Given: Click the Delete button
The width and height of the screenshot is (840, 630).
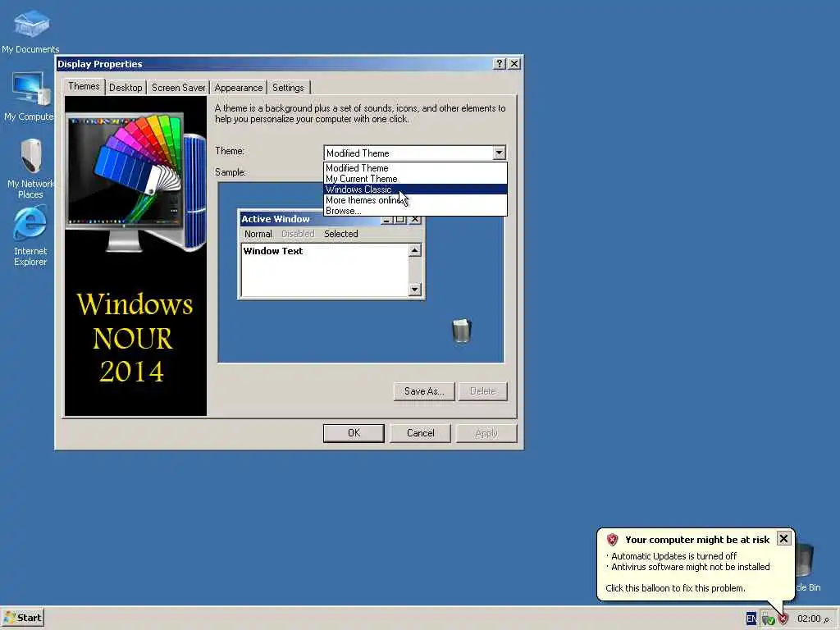Looking at the screenshot, I should (482, 391).
